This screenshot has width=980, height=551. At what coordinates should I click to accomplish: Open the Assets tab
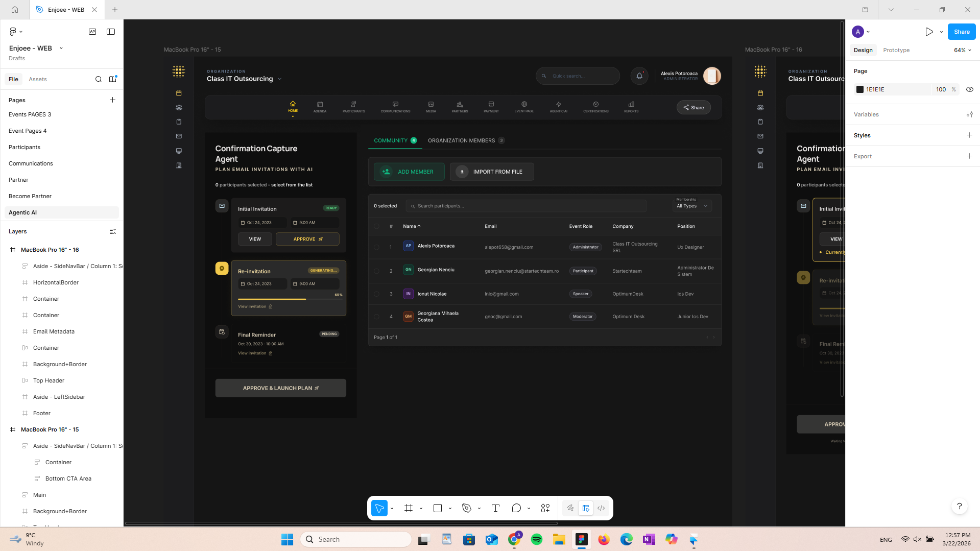click(x=38, y=79)
